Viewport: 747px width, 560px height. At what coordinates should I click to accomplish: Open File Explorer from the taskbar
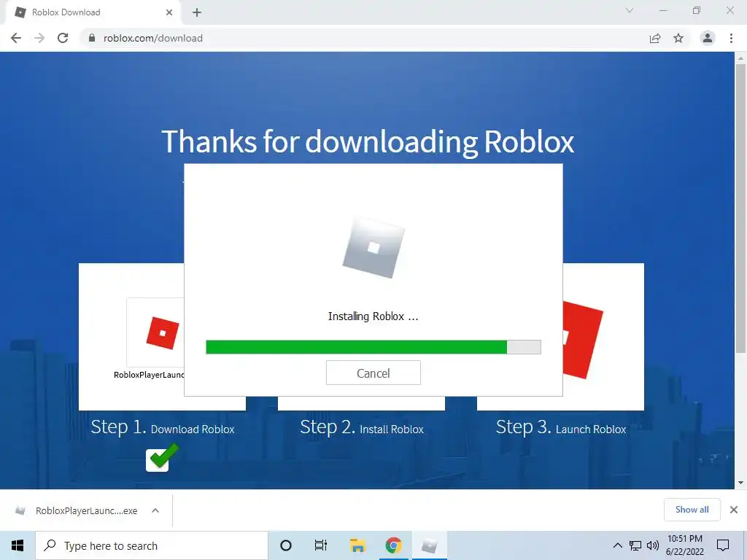[x=357, y=545]
